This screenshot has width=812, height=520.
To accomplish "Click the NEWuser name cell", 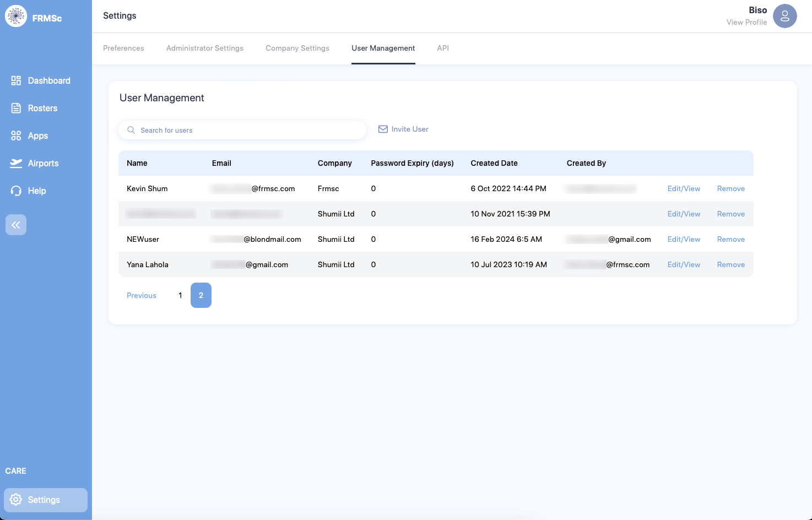I will click(143, 239).
